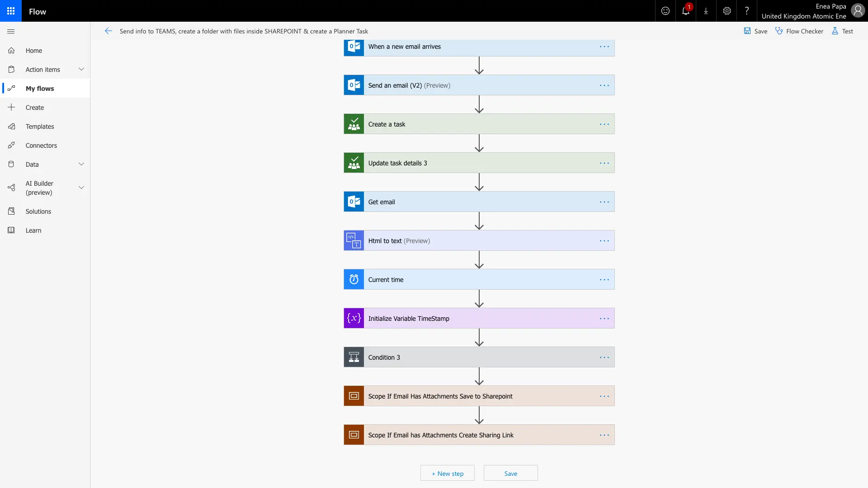Open ellipsis menu for Create a task
The image size is (868, 488).
(604, 124)
